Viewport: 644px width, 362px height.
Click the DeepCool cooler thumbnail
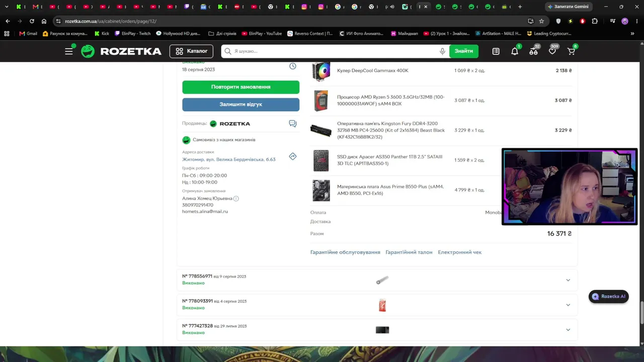pyautogui.click(x=321, y=71)
